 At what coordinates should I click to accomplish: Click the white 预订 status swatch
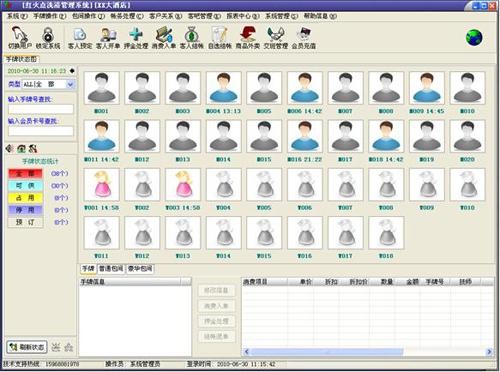point(25,222)
